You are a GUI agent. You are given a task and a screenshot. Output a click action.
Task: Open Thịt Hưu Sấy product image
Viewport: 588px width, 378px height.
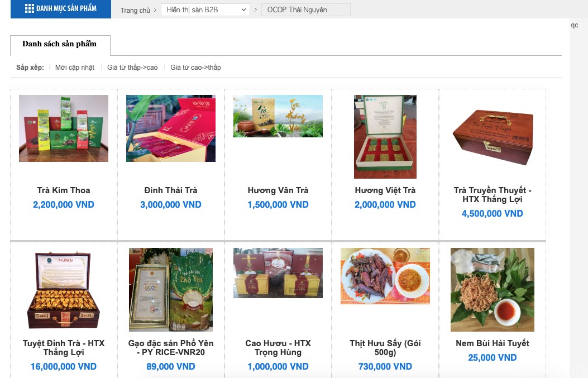[x=385, y=276]
